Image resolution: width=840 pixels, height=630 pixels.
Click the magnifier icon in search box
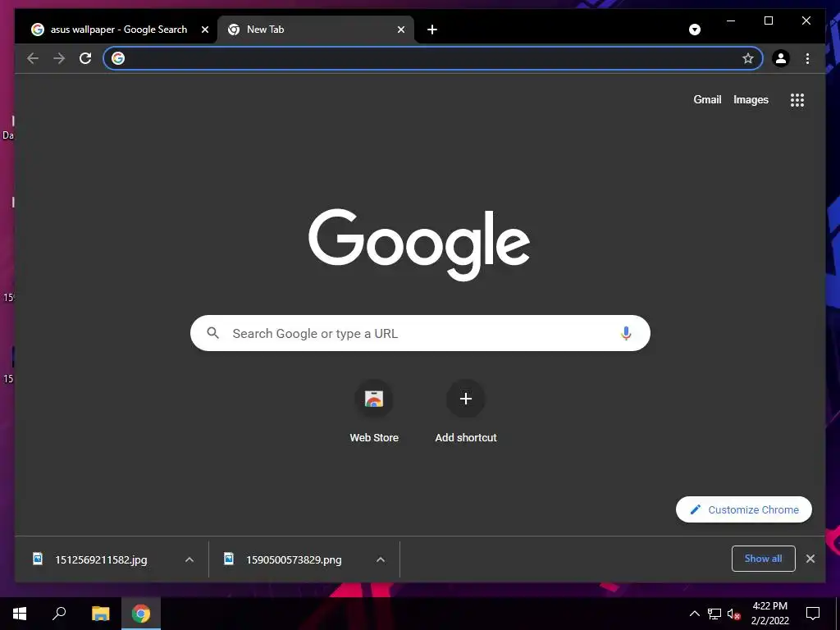pyautogui.click(x=212, y=333)
